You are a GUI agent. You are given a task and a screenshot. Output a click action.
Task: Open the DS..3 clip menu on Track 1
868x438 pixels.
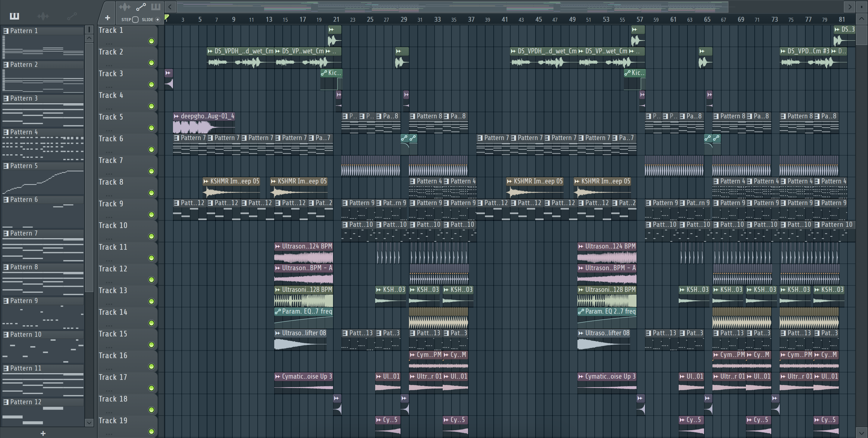837,30
